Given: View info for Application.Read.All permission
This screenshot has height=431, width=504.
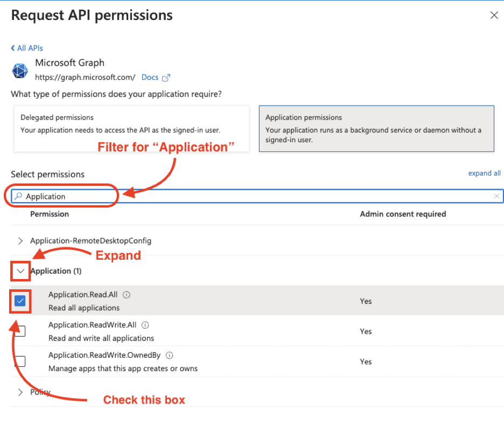Looking at the screenshot, I should [126, 294].
